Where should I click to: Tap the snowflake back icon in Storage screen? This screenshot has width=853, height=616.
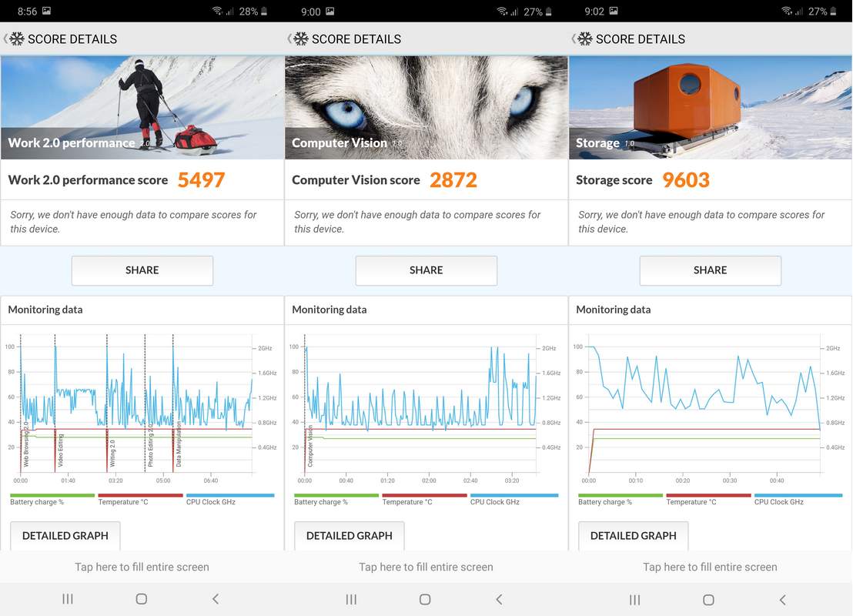tap(583, 39)
